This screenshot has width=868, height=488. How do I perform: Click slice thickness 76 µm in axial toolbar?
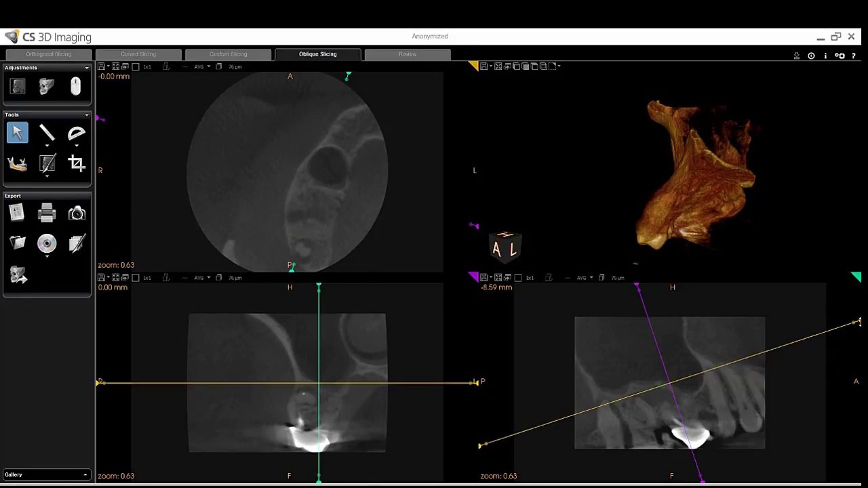[235, 66]
